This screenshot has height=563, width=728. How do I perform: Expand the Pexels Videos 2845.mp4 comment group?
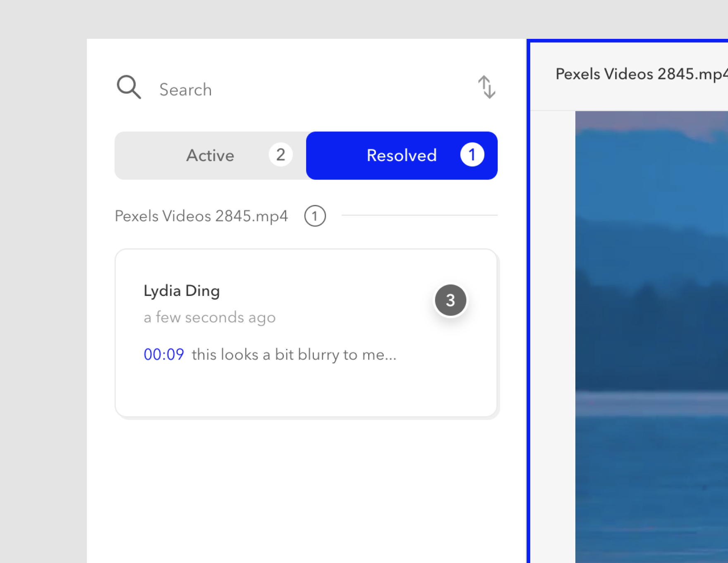pyautogui.click(x=201, y=215)
